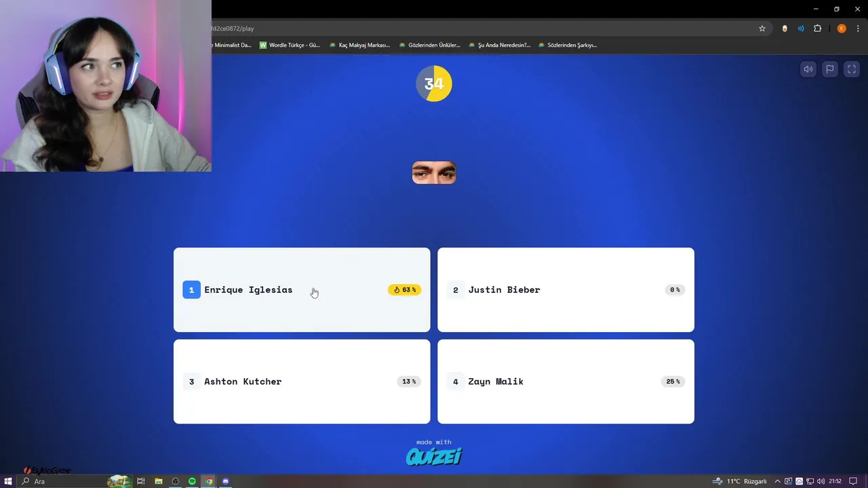Click the eyes image thumbnail
This screenshot has height=488, width=868.
434,173
